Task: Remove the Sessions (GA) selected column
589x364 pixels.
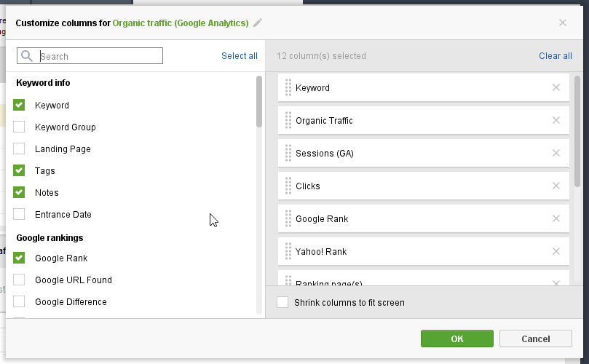Action: [x=556, y=153]
